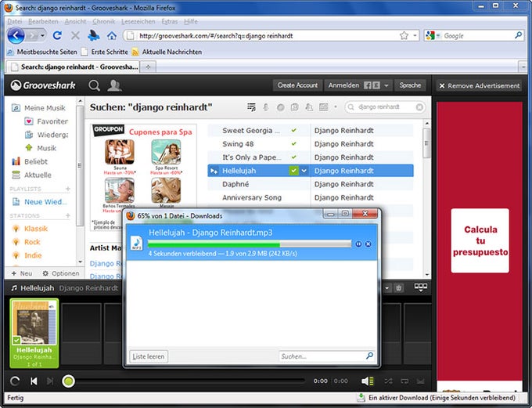The height and width of the screenshot is (408, 532).
Task: Click the queue layout toggle icon
Action: [421, 287]
